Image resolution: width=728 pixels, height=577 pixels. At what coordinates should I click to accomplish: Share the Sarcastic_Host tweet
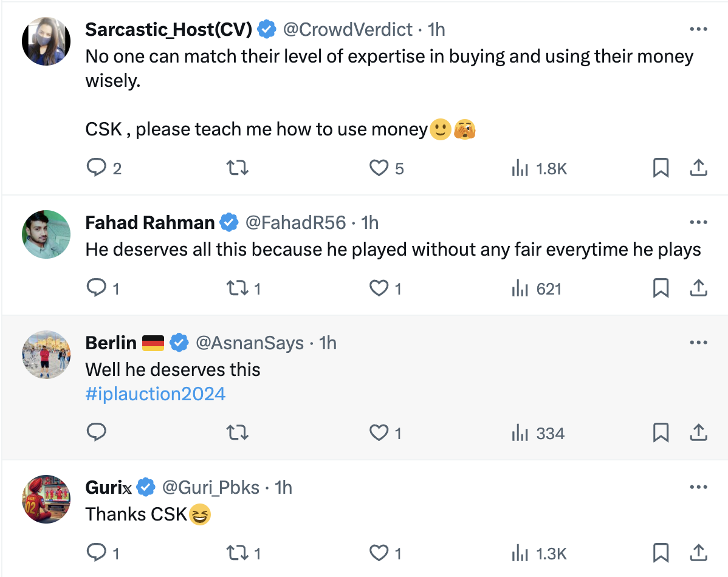699,168
